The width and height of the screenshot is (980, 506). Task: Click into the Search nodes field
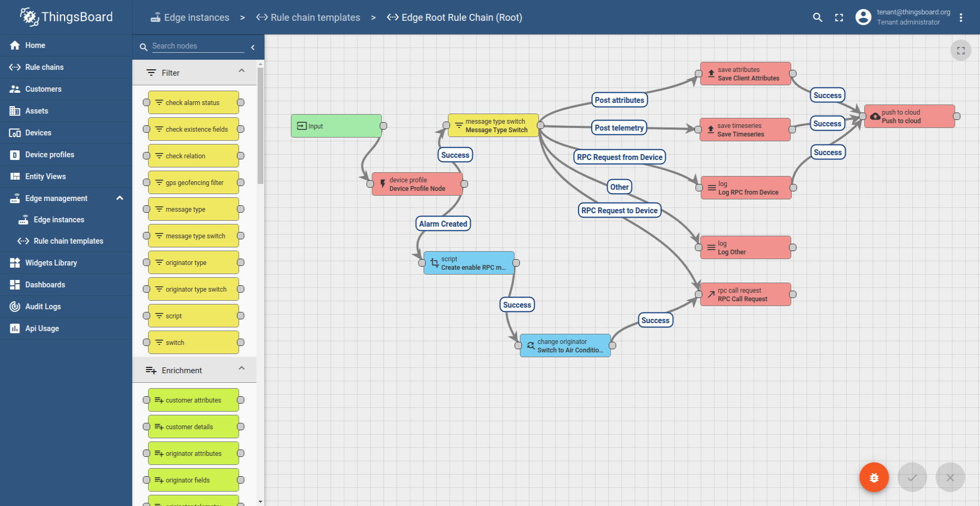click(x=198, y=46)
